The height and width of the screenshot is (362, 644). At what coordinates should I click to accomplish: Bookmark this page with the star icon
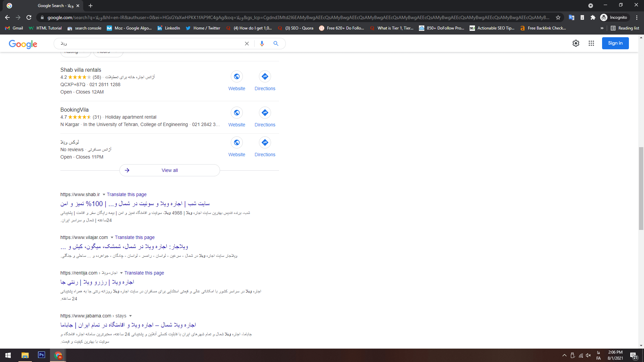558,17
